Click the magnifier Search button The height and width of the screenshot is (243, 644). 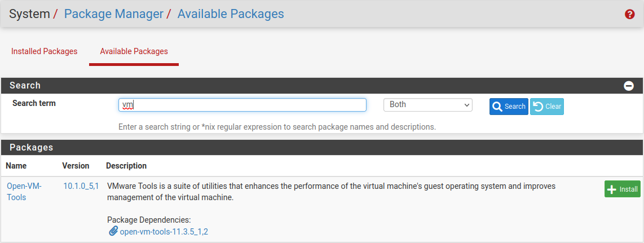coord(508,107)
